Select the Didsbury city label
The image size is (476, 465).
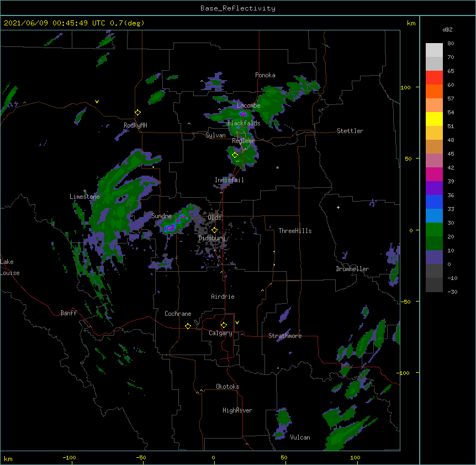coord(211,238)
